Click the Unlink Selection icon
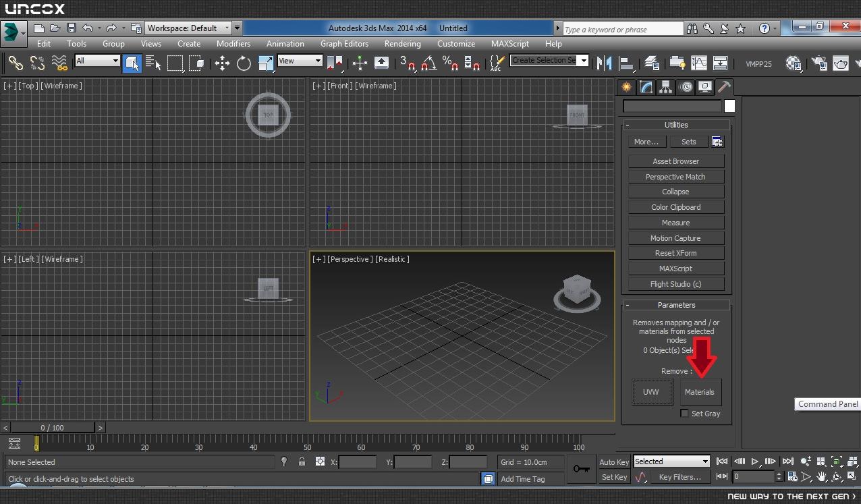Screen dimensions: 861x504 tap(37, 63)
